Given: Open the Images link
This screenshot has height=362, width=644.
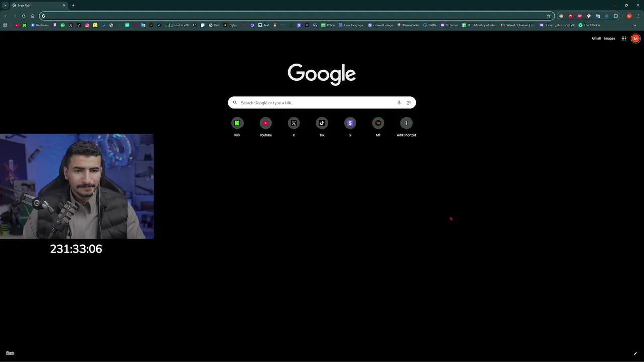Looking at the screenshot, I should click(609, 38).
